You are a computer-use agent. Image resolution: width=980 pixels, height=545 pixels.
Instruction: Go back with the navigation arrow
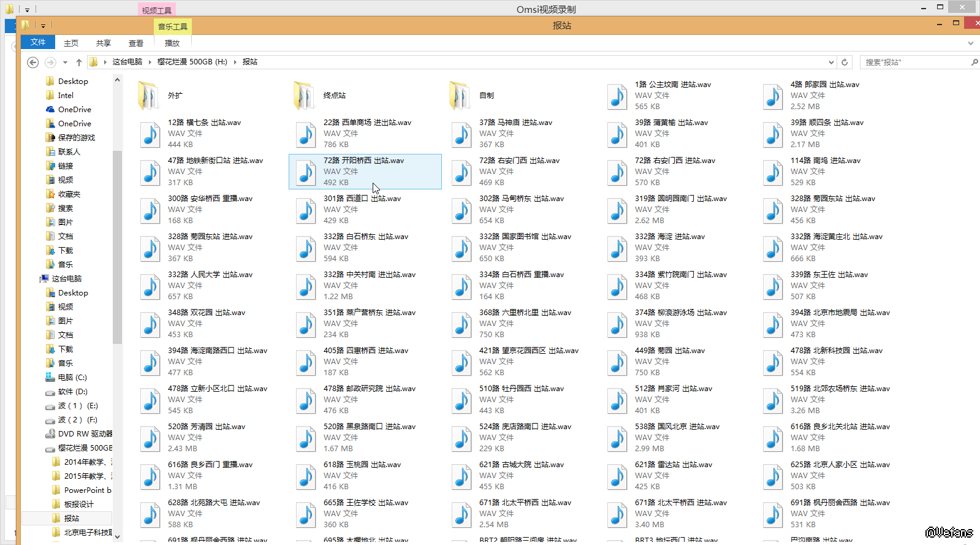coord(33,62)
